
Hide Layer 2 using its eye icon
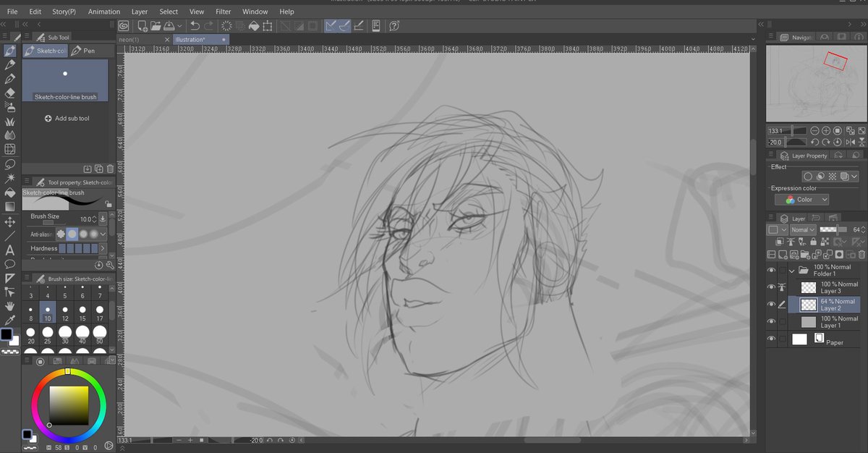tap(771, 305)
